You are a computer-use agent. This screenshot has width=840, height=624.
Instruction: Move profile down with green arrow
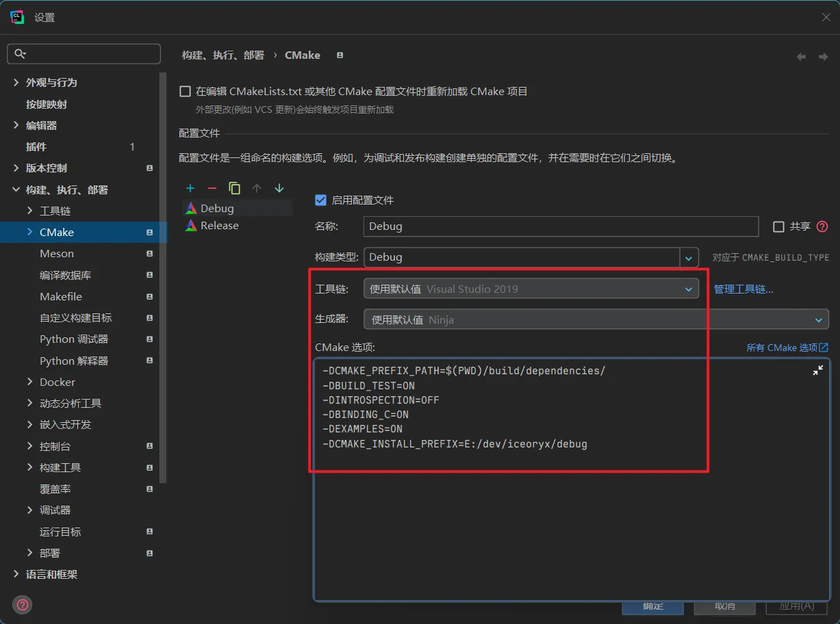point(279,188)
